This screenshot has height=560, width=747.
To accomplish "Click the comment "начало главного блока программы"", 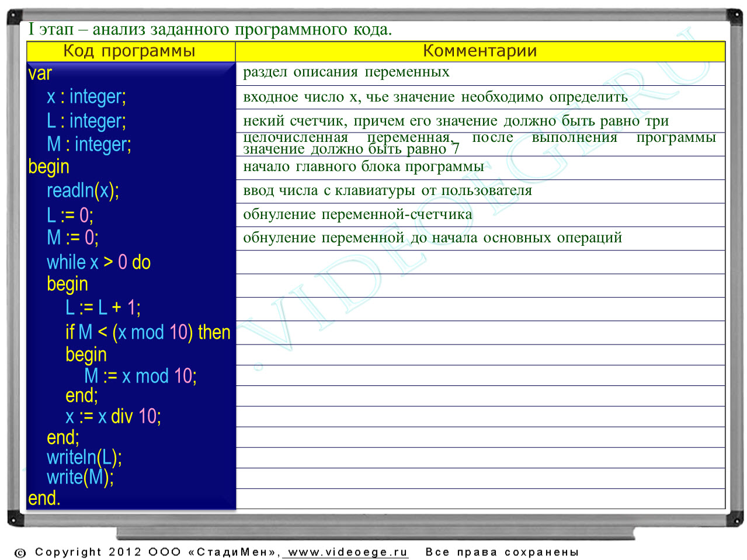I will pyautogui.click(x=363, y=167).
